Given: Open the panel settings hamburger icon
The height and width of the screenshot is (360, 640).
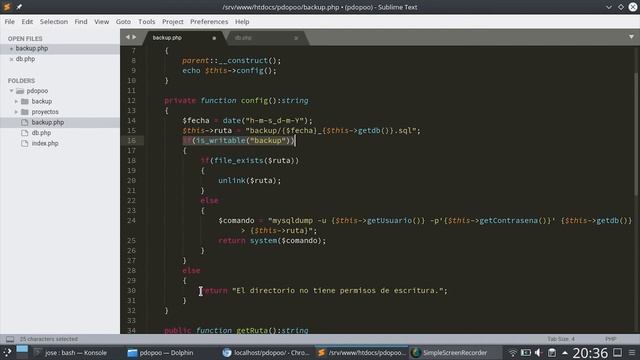Looking at the screenshot, I should pyautogui.click(x=632, y=353).
